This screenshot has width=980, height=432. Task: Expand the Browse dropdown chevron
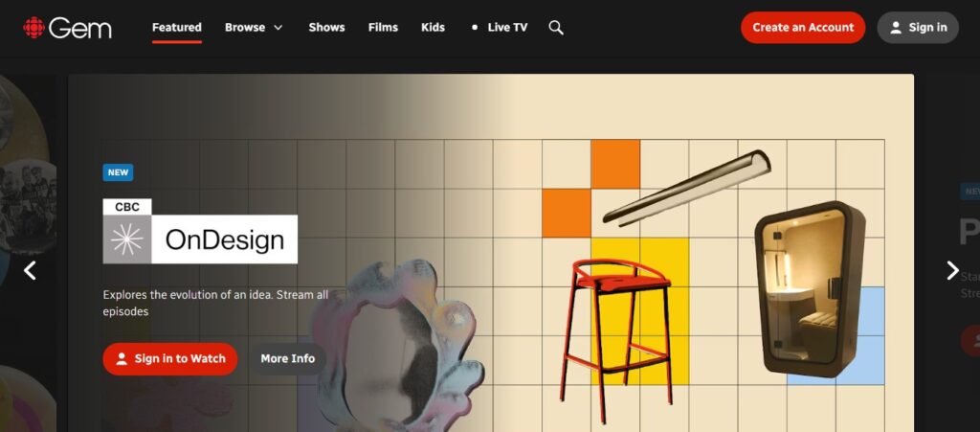[x=278, y=28]
